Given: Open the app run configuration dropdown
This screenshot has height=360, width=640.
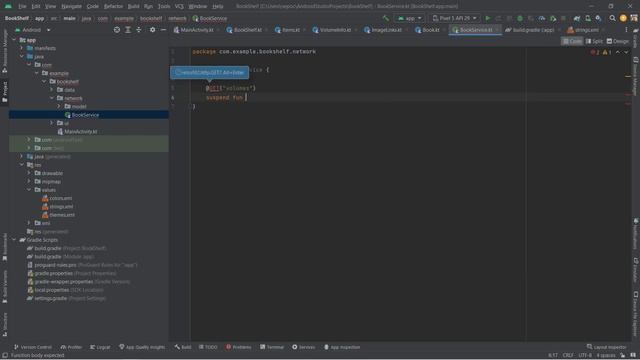Looking at the screenshot, I should point(409,18).
